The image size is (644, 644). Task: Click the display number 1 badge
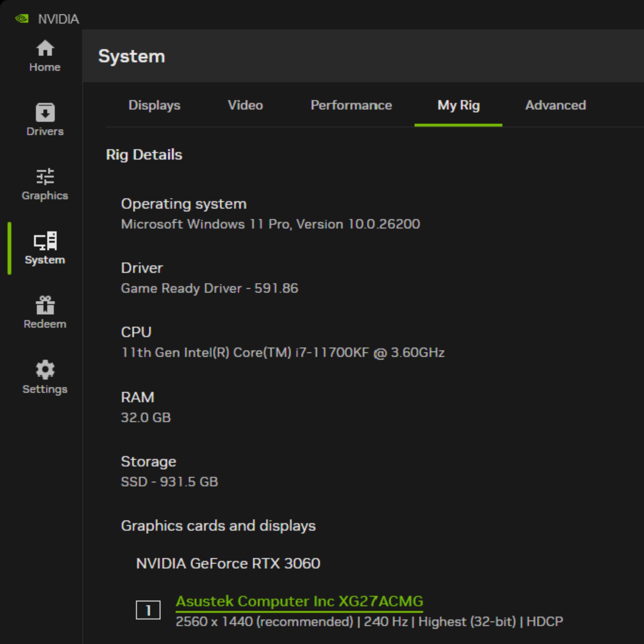pos(148,610)
